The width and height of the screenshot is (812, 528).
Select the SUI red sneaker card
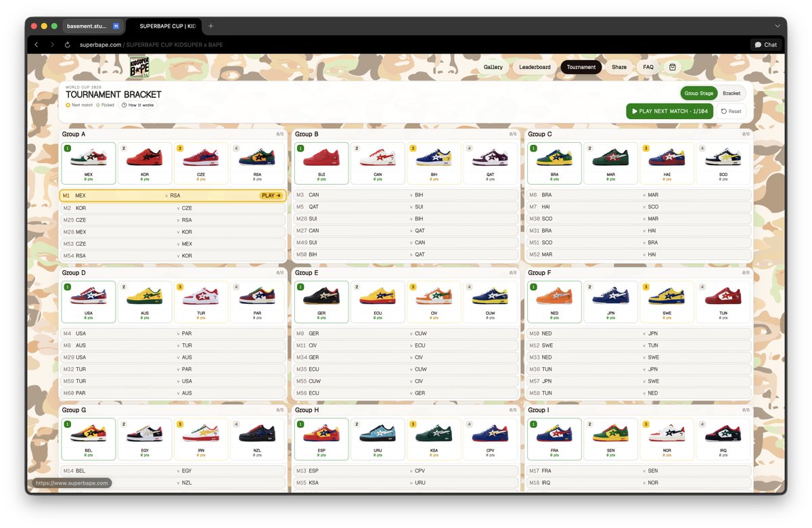321,163
